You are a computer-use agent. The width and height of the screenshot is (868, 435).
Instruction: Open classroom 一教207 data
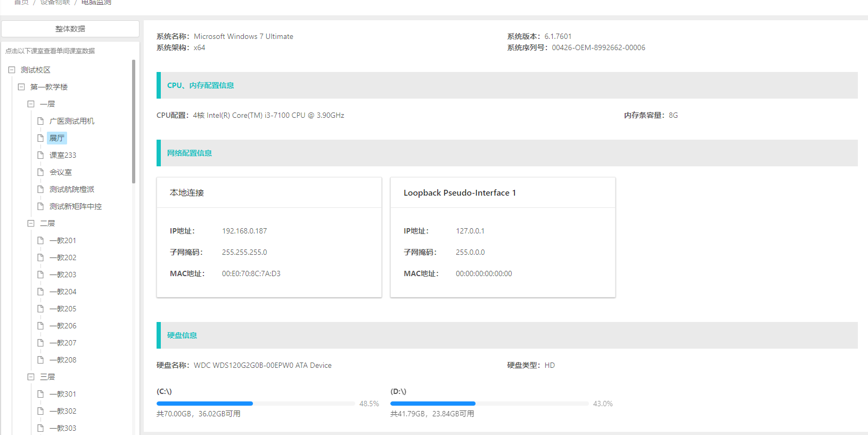tap(63, 343)
